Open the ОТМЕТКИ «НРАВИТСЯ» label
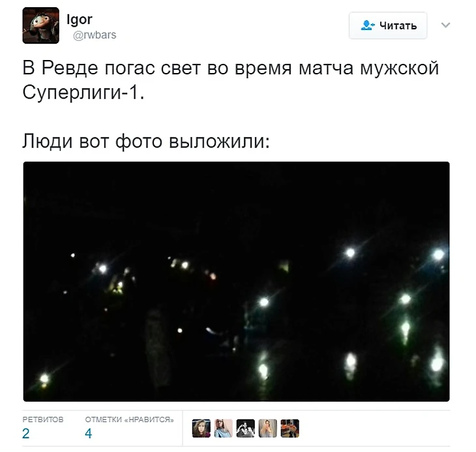476x452 pixels. (x=129, y=419)
